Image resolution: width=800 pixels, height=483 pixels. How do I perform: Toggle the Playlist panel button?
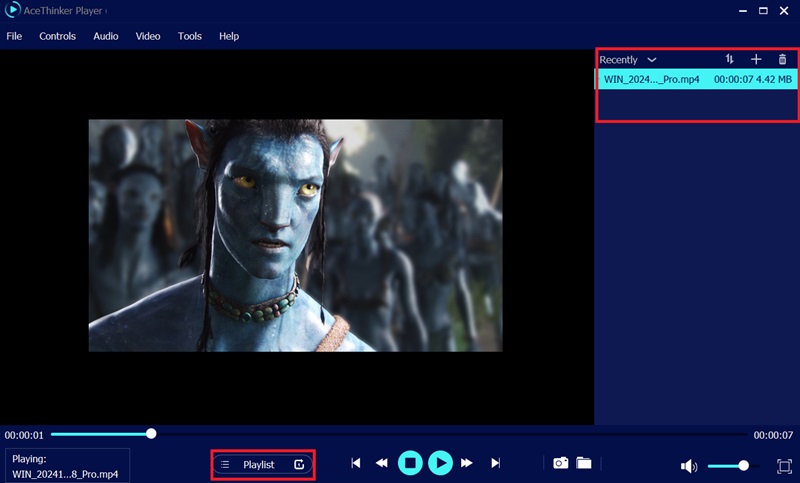pos(263,465)
